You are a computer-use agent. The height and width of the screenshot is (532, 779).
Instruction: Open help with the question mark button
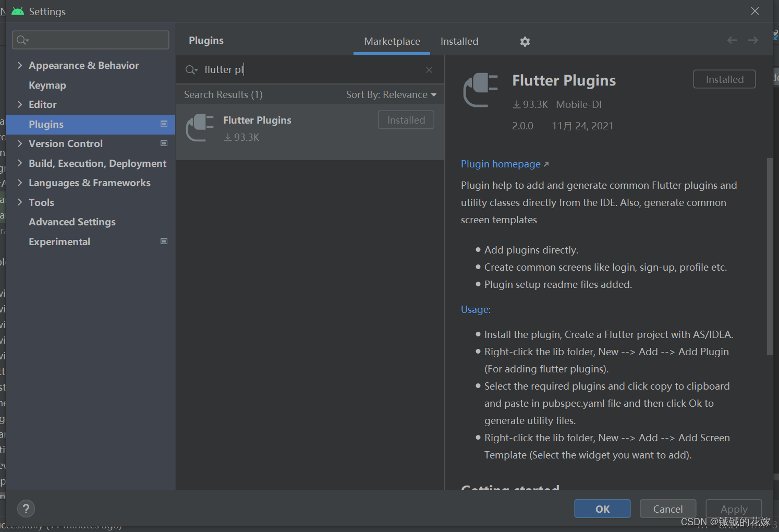[x=26, y=509]
